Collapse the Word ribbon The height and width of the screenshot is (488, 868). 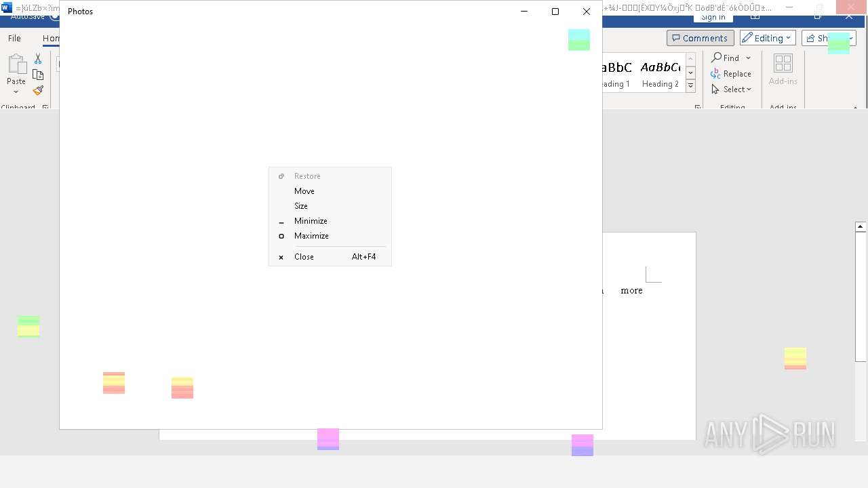pyautogui.click(x=855, y=107)
